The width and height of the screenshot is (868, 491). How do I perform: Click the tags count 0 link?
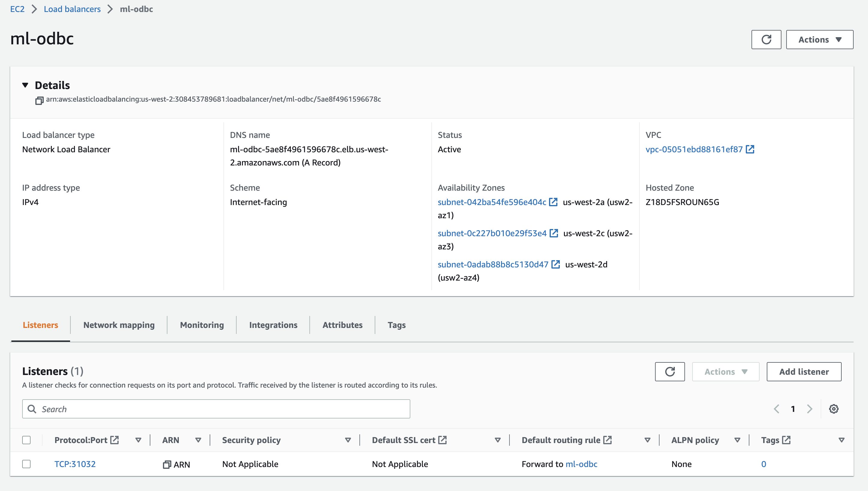tap(763, 464)
